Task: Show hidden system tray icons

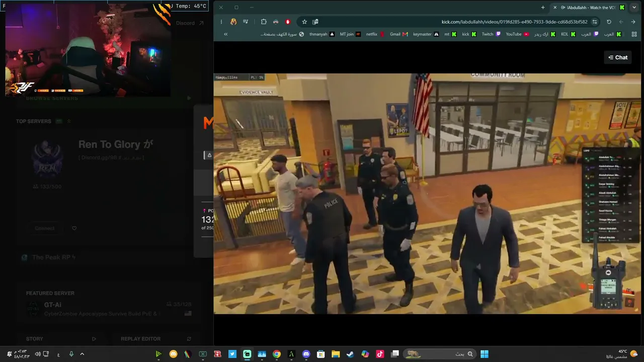Action: click(82, 354)
